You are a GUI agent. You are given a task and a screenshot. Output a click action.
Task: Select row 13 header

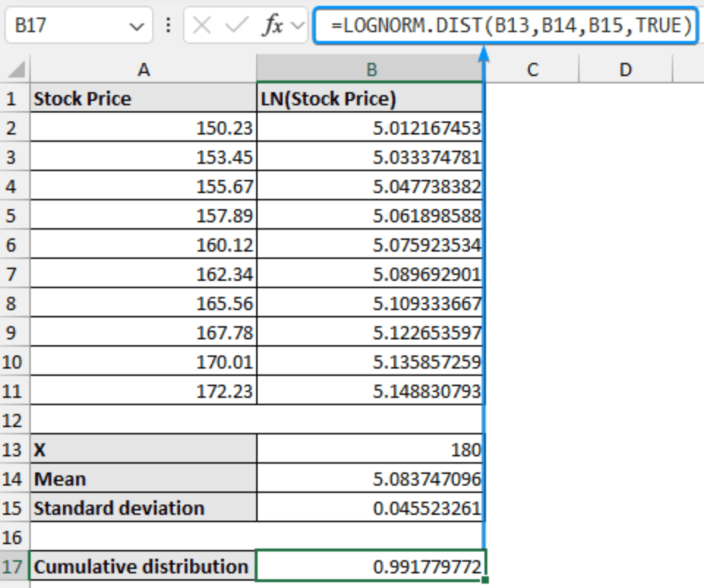[x=14, y=450]
